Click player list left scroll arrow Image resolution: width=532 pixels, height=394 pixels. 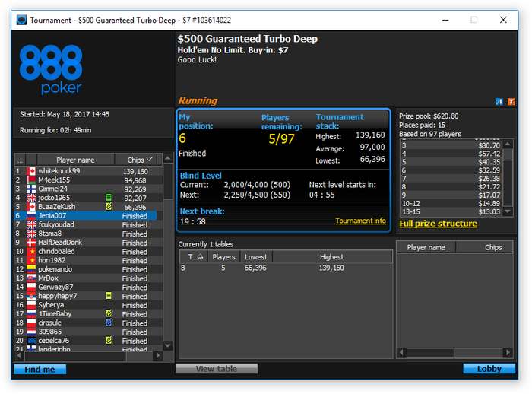tap(19, 356)
